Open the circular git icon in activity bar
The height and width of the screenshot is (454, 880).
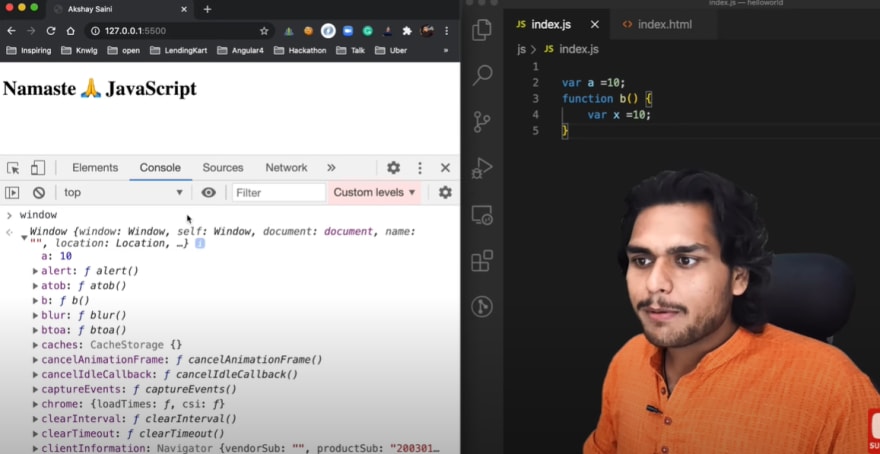(x=482, y=306)
